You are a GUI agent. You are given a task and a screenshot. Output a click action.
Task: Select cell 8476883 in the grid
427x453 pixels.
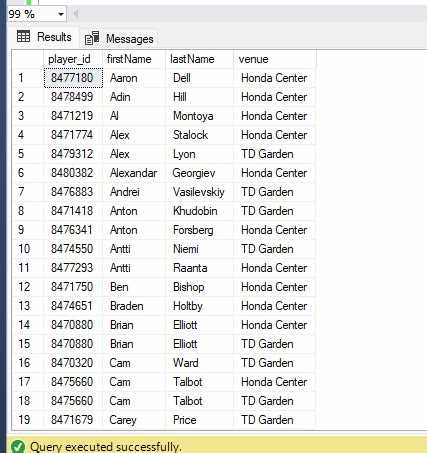tap(73, 192)
